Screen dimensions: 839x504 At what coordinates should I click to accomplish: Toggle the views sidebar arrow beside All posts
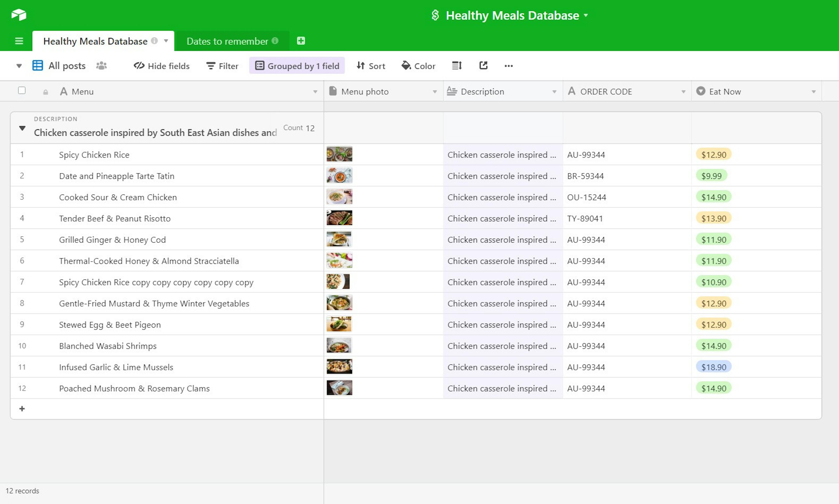click(19, 66)
